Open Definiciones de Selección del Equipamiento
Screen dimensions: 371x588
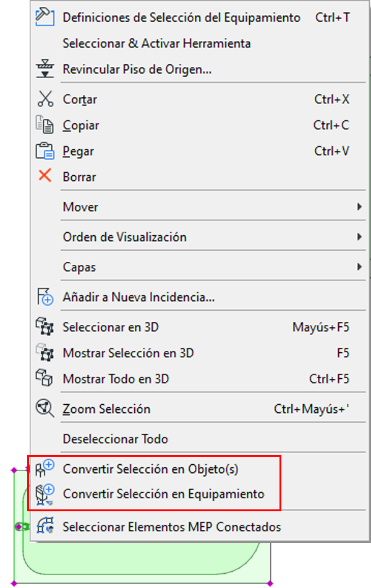182,17
